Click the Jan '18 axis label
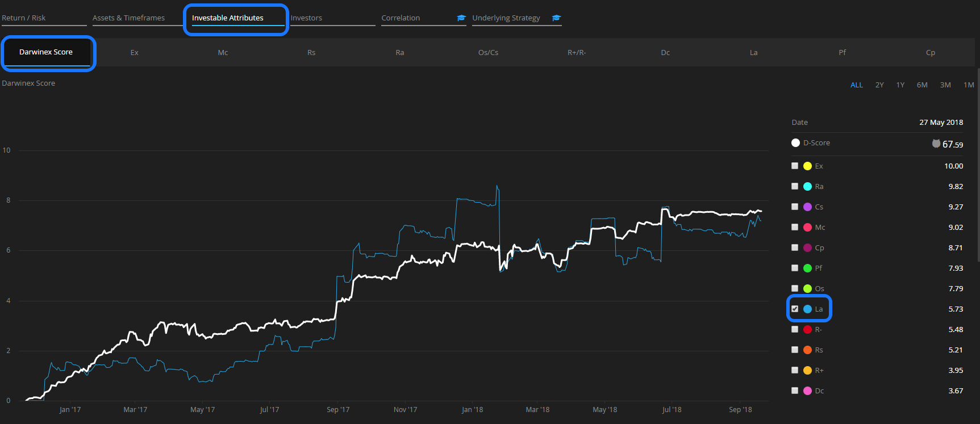 tap(472, 409)
